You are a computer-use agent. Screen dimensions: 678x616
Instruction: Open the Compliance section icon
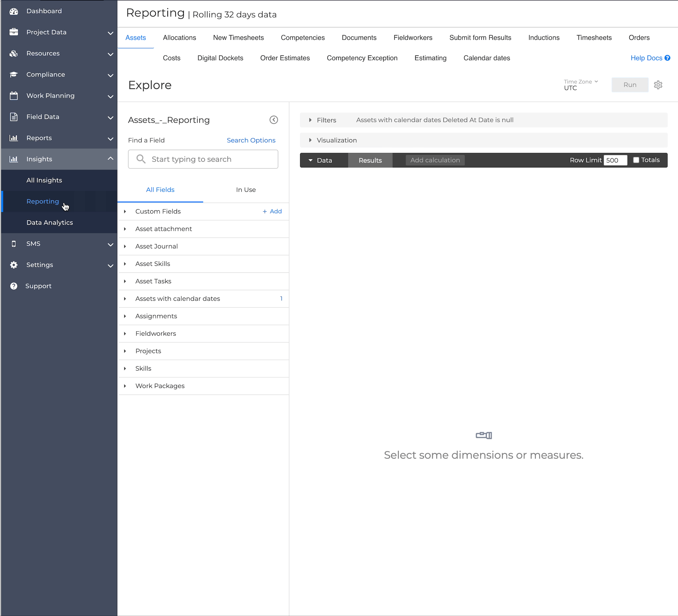point(14,74)
